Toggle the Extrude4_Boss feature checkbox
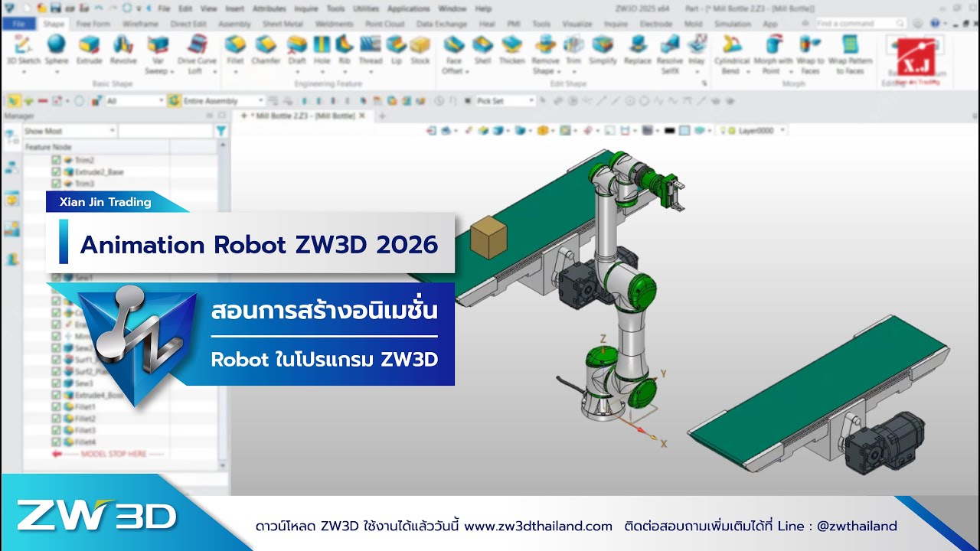The height and width of the screenshot is (551, 980). pyautogui.click(x=56, y=394)
